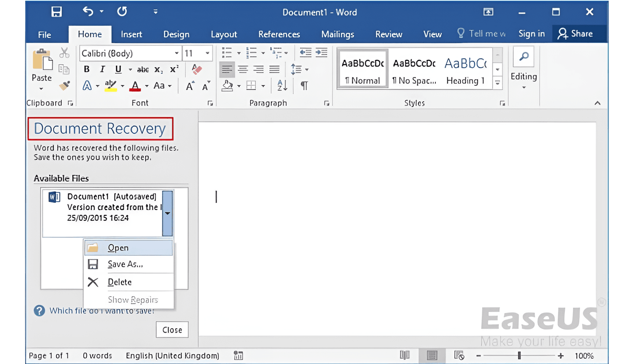Click the Increase Indent icon
Viewport: 634px width, 364px height.
[322, 53]
